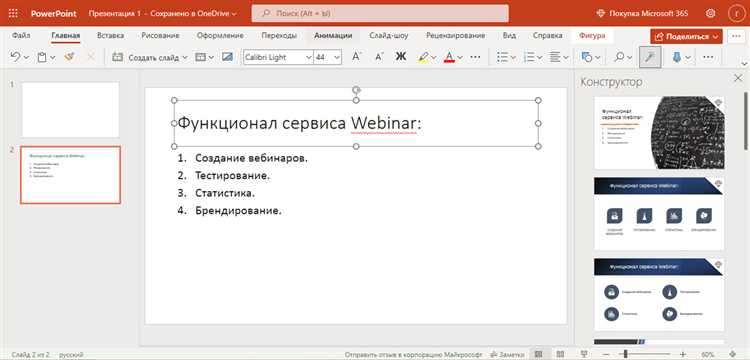Switch to the Переходы tab
The width and height of the screenshot is (750, 360).
279,35
